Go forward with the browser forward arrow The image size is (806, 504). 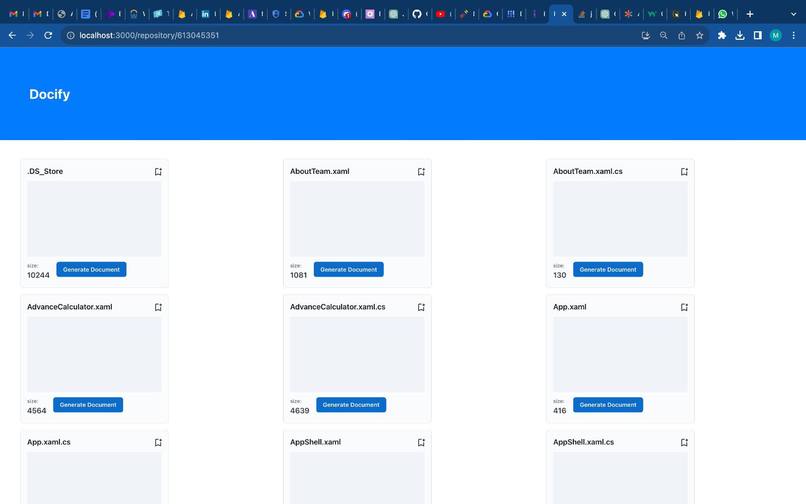pyautogui.click(x=30, y=35)
